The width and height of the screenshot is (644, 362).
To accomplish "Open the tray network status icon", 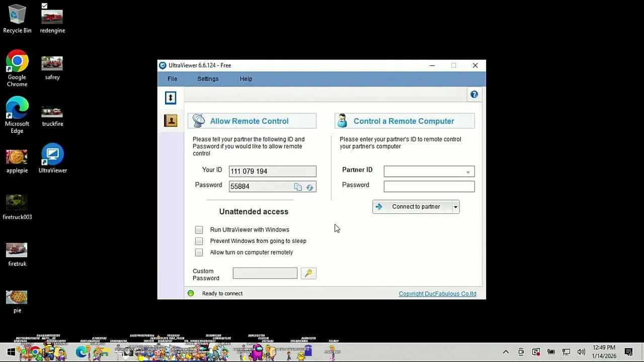I will [566, 352].
